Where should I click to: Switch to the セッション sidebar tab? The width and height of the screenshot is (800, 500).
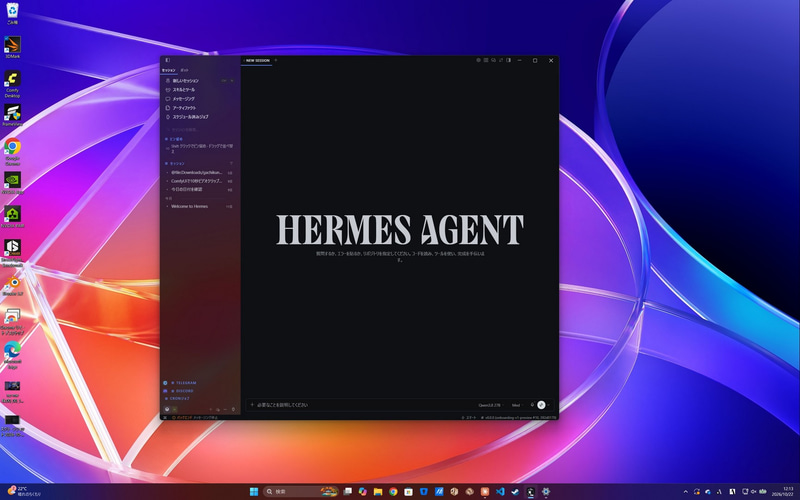[x=168, y=70]
